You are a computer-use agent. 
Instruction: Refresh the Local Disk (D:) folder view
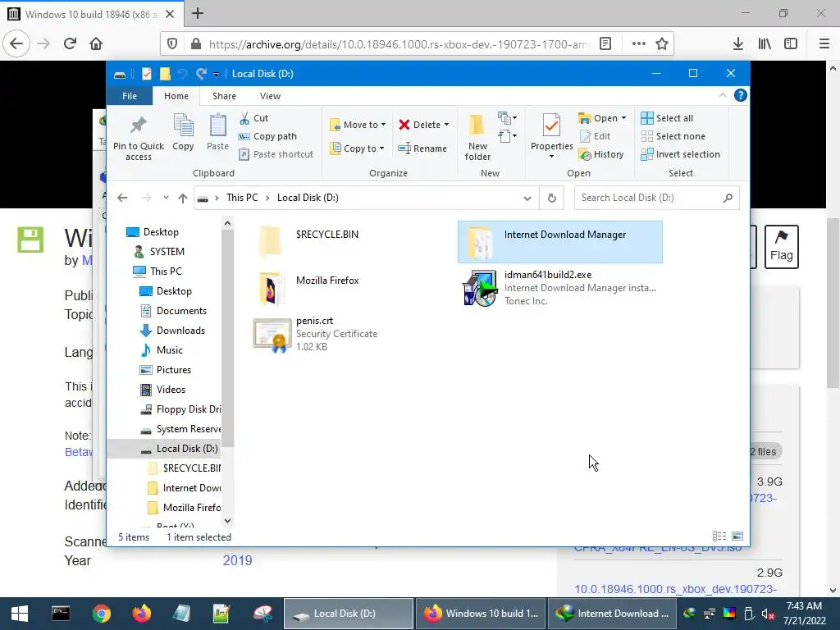click(x=552, y=198)
